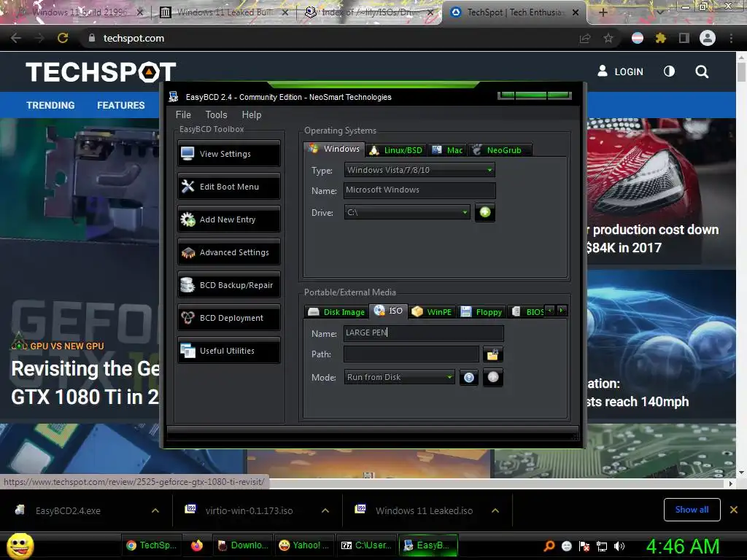Open Edit Boot Menu section
Screen dimensions: 747x560
228,187
